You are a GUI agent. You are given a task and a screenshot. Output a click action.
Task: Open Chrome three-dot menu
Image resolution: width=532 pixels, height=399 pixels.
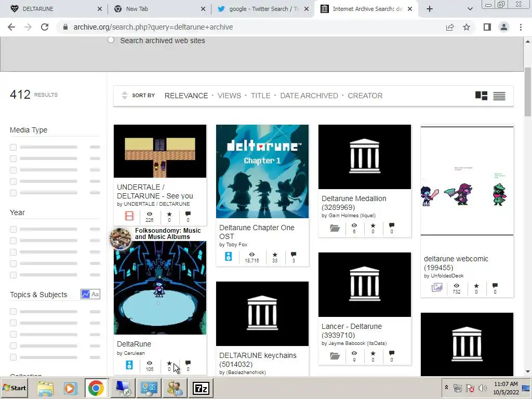pyautogui.click(x=521, y=27)
